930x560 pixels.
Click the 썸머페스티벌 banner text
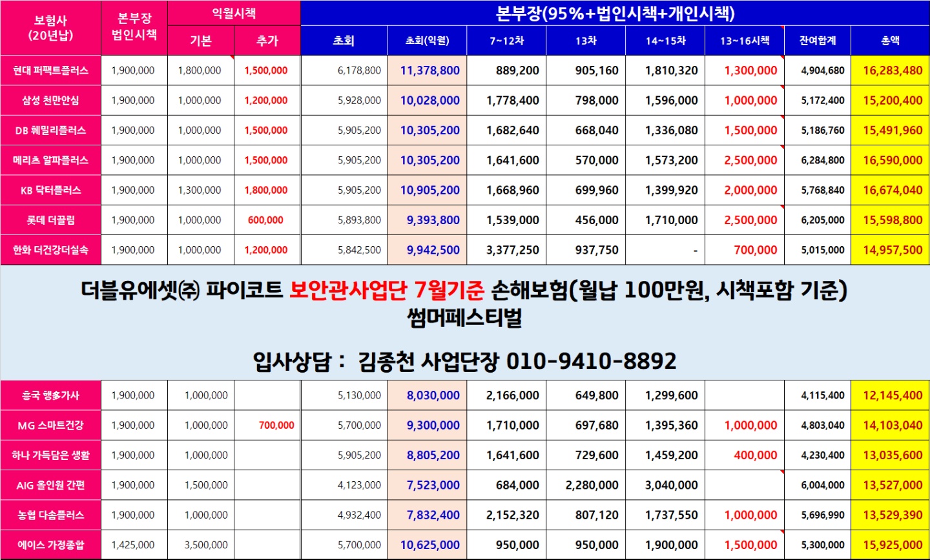click(x=464, y=318)
